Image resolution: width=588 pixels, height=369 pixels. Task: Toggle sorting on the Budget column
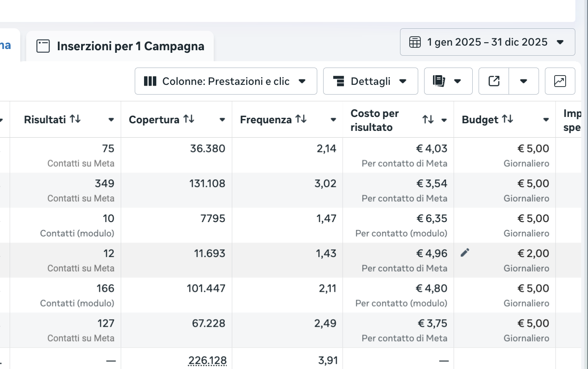506,119
